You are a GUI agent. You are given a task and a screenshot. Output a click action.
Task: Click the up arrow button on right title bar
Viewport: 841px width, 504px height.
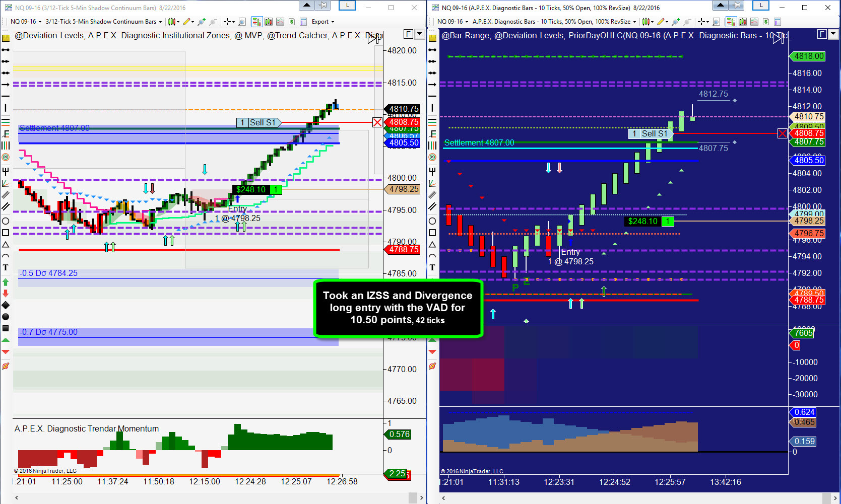[721, 6]
